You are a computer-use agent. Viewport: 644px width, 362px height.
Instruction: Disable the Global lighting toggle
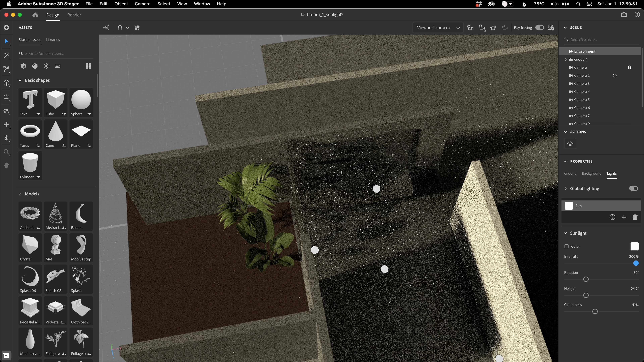[633, 188]
